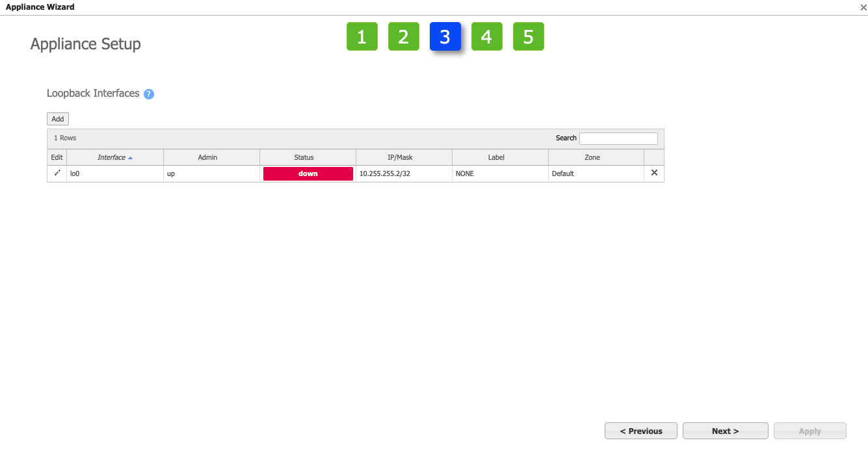Delete the lo0 interface row
Screen dimensions: 868x458
click(653, 173)
